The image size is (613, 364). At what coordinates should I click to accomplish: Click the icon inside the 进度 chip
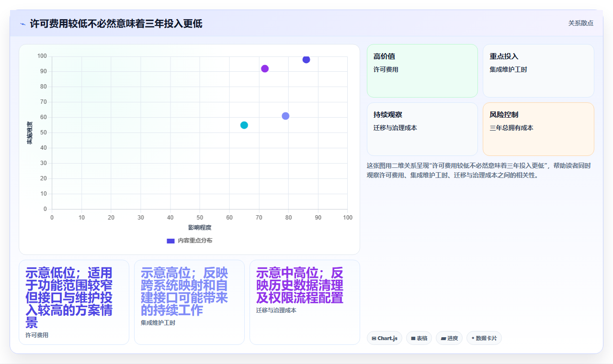[x=443, y=338]
